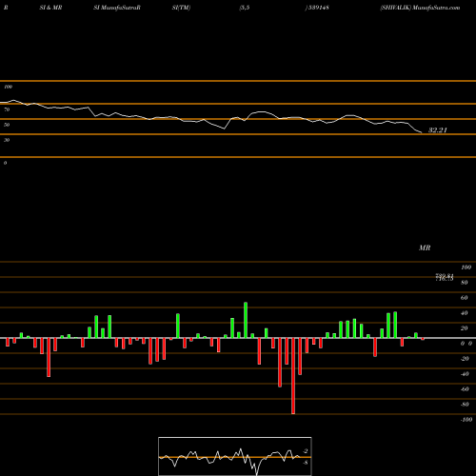Viewport: 476px width, 476px height.
Task: Click the tallest green MR histogram bar
Action: click(x=246, y=320)
